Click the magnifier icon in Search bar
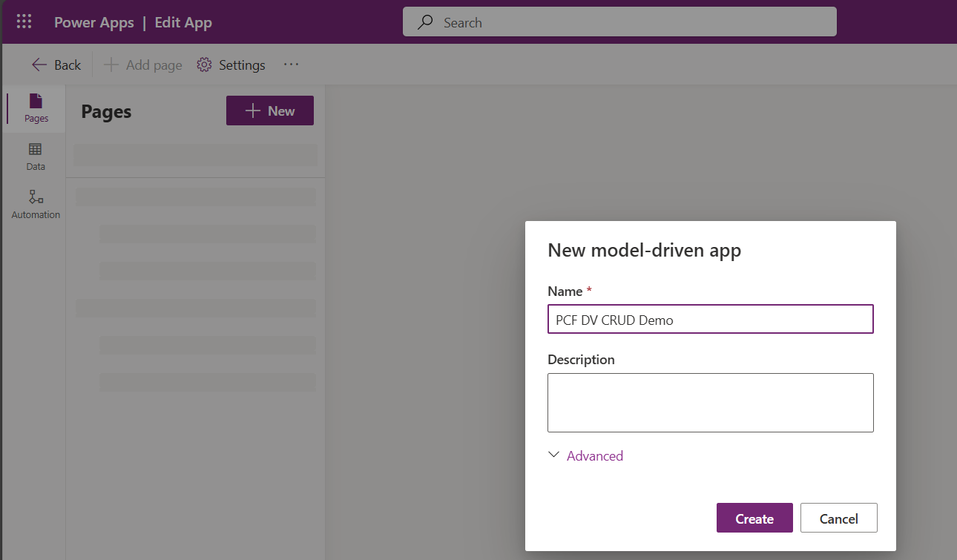The height and width of the screenshot is (560, 957). pyautogui.click(x=425, y=22)
